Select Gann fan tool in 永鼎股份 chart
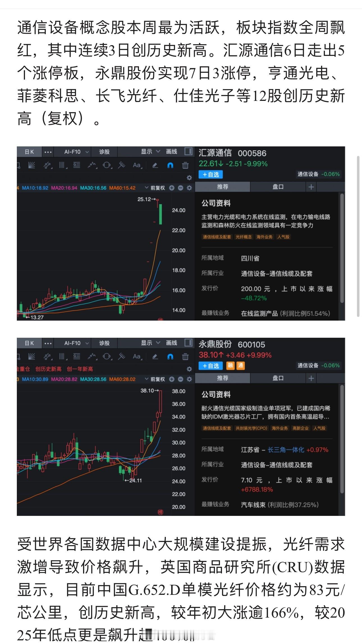Viewport: 362px width, 644px height. click(32, 357)
